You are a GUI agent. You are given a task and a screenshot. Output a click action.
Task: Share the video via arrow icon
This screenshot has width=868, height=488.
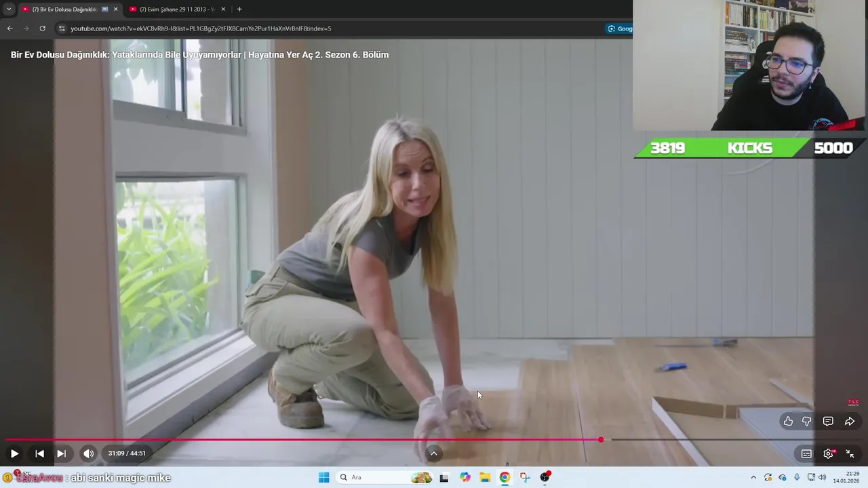click(x=850, y=421)
